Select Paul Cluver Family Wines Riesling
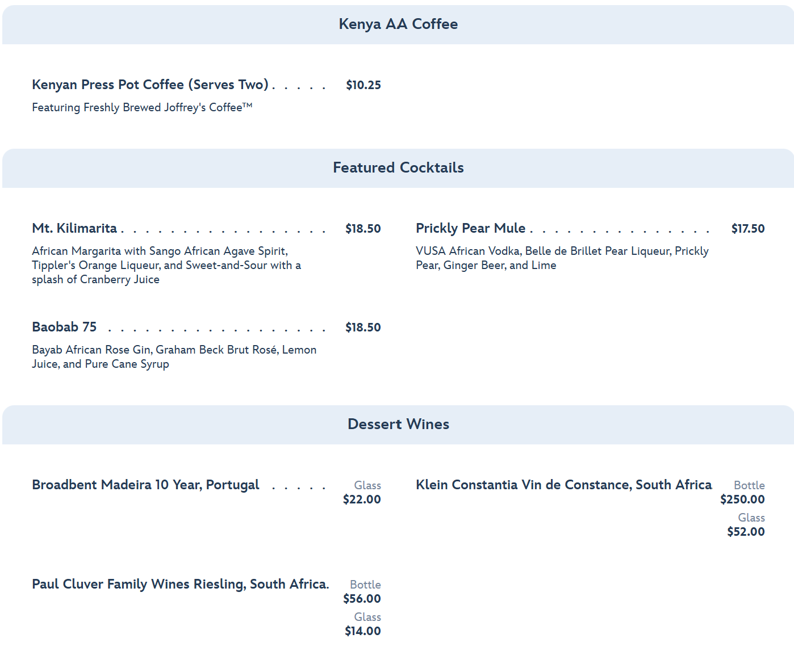The image size is (794, 672). click(x=180, y=585)
